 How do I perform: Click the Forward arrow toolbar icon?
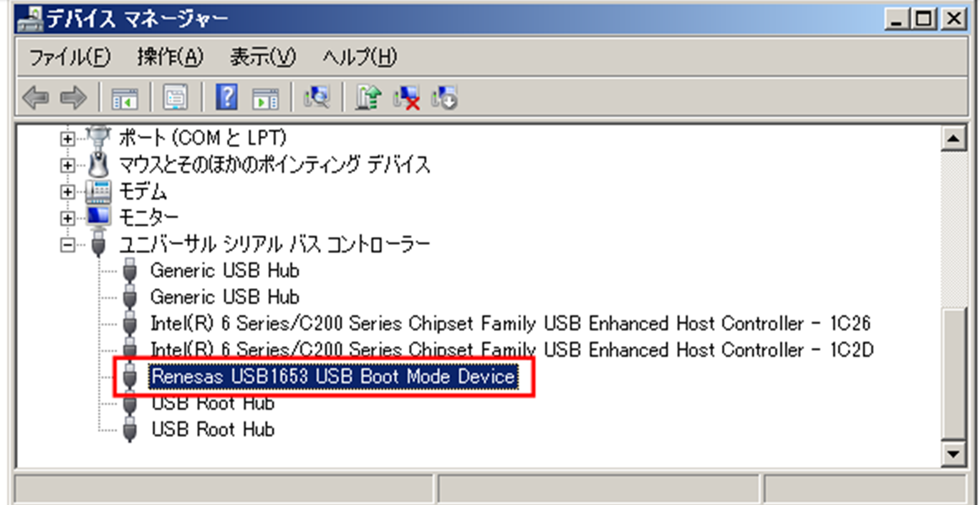pos(73,98)
